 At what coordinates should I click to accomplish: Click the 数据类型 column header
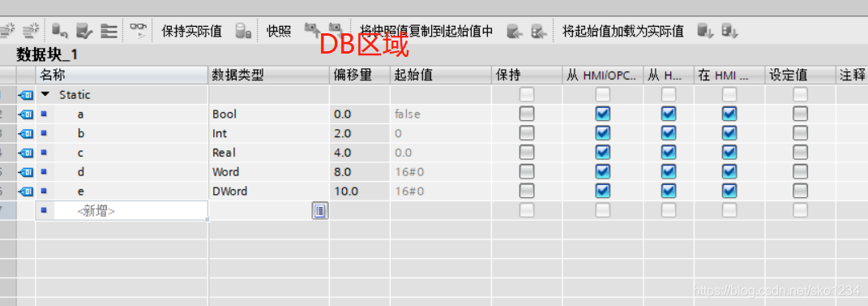(x=269, y=75)
